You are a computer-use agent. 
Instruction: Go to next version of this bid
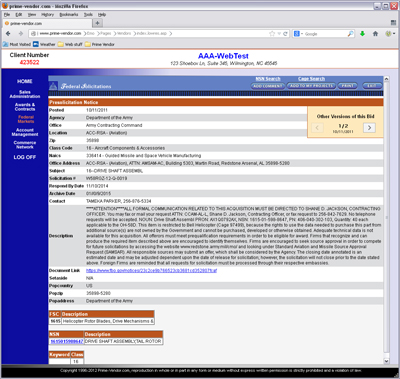[369, 128]
